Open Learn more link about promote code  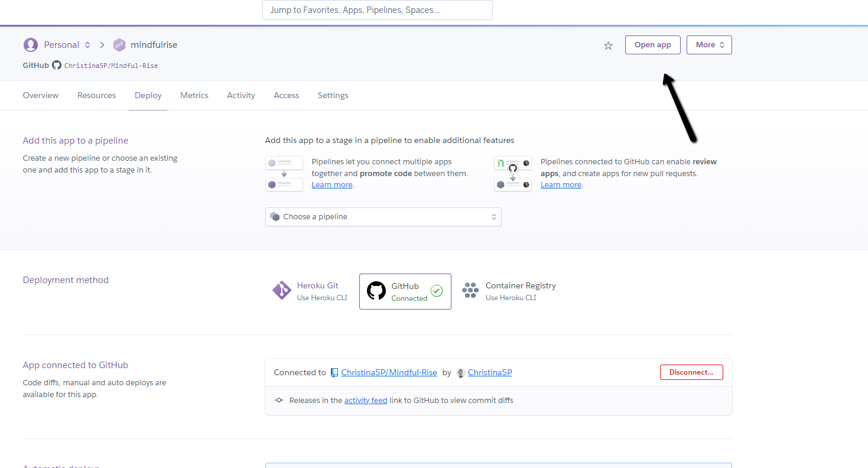(x=332, y=185)
